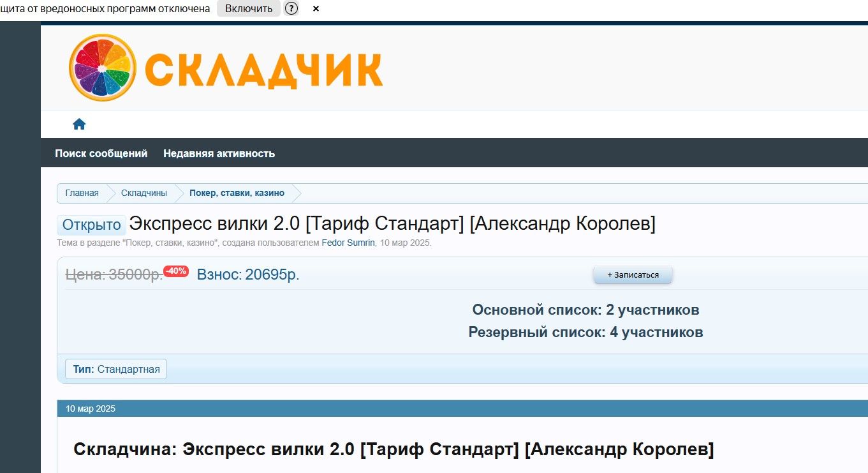Click the Тип: Стандартная tag

point(116,369)
